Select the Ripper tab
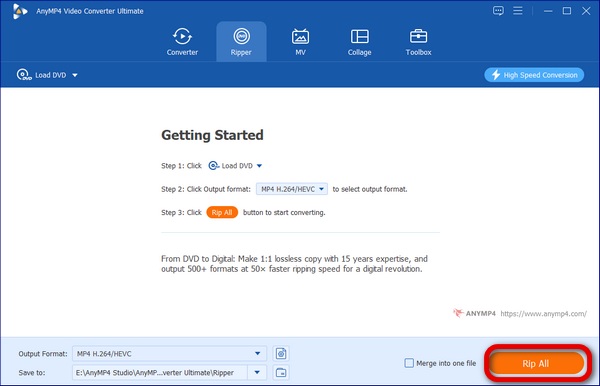This screenshot has height=386, width=600. point(241,42)
